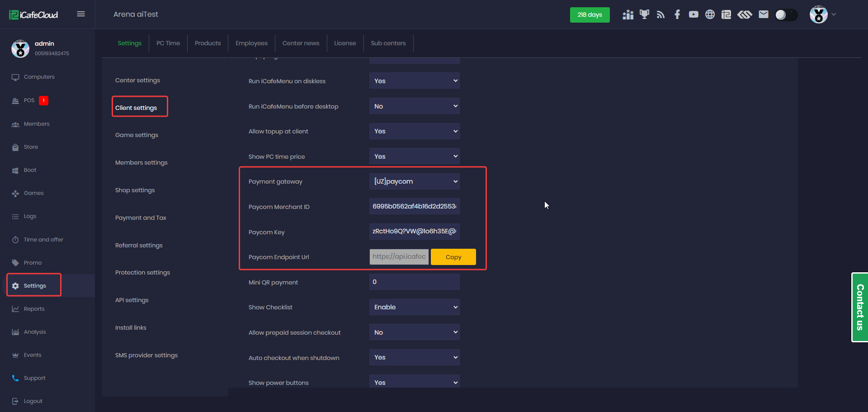This screenshot has height=412, width=868.
Task: Open the Show Checklist dropdown
Action: [x=414, y=307]
